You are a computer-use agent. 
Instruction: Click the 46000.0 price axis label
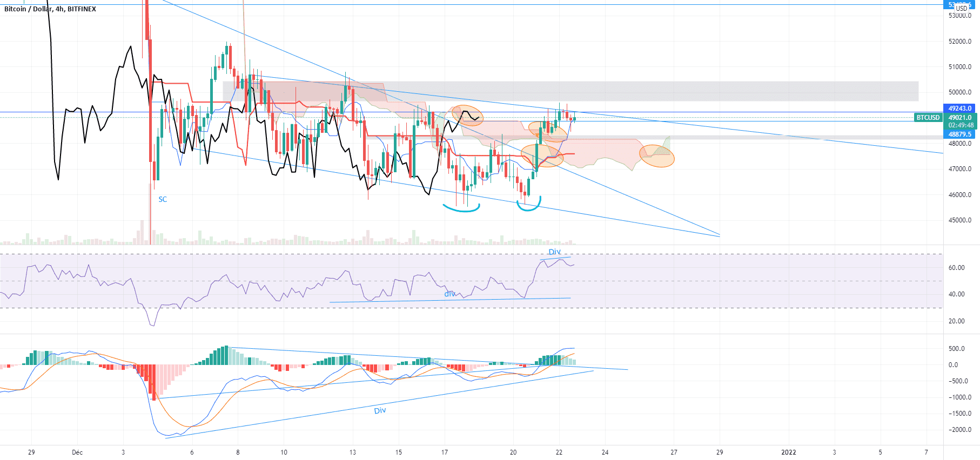pos(960,195)
